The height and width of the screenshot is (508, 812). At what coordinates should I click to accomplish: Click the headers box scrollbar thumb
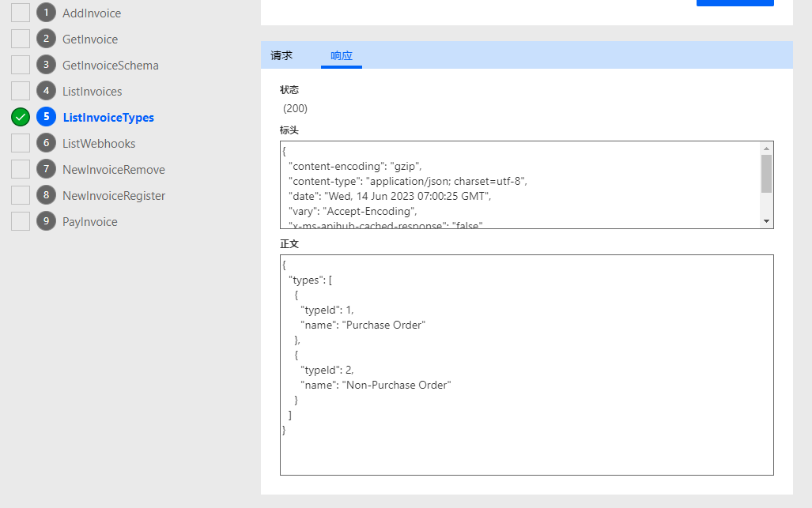(x=766, y=174)
